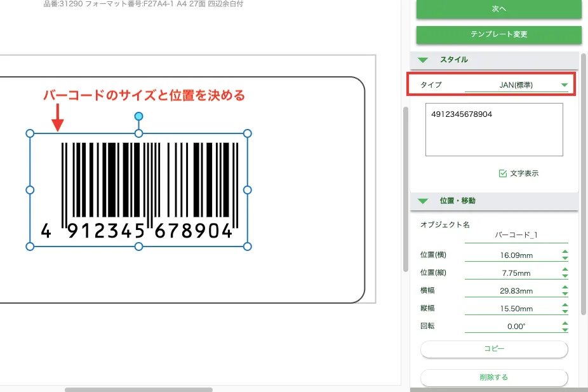
Task: Click the barcode rotation handle
Action: click(139, 116)
